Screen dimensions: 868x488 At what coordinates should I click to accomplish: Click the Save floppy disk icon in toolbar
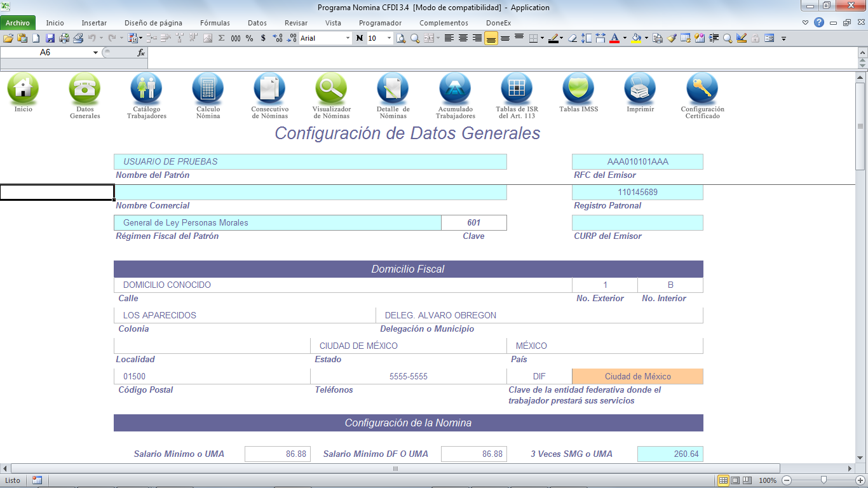50,38
